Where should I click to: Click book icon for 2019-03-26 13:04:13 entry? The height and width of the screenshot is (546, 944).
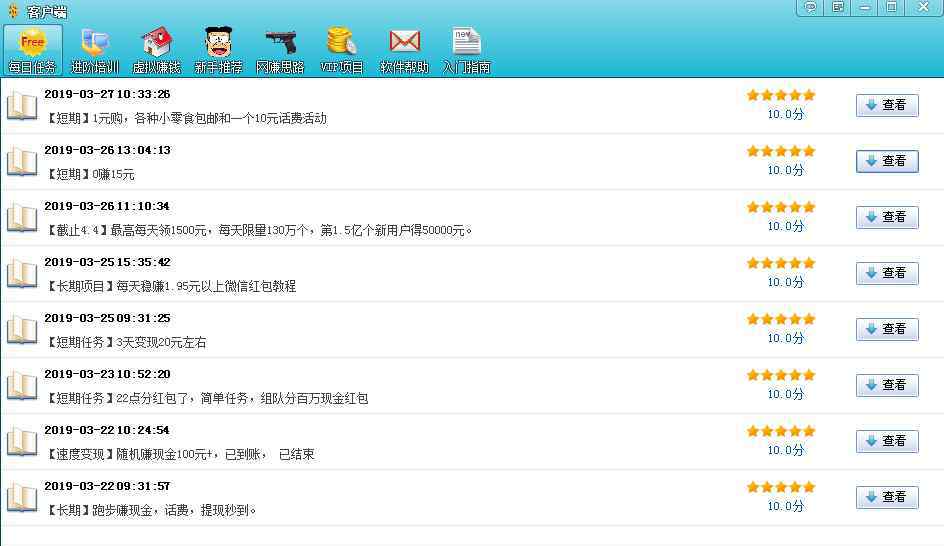coord(22,162)
